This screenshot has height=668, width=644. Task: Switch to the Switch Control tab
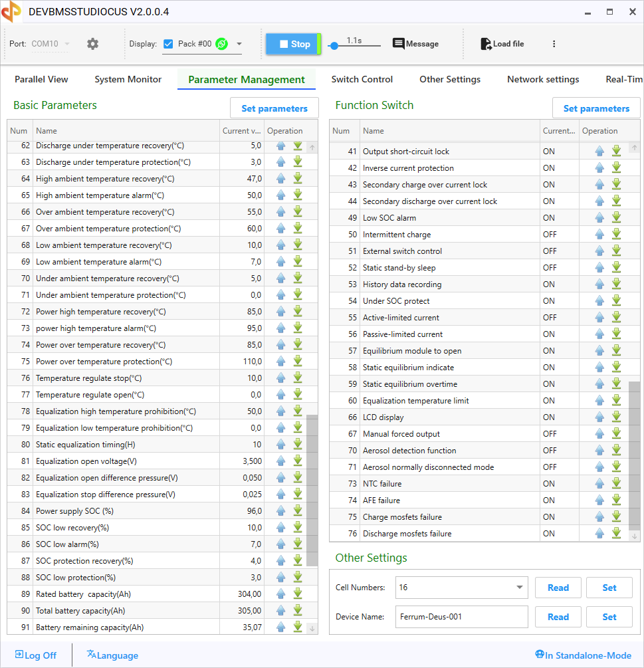[x=362, y=79]
